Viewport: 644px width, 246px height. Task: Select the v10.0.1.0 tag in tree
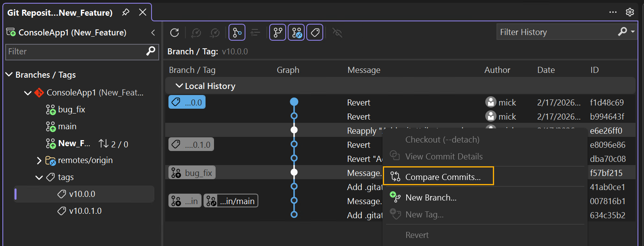pos(85,211)
